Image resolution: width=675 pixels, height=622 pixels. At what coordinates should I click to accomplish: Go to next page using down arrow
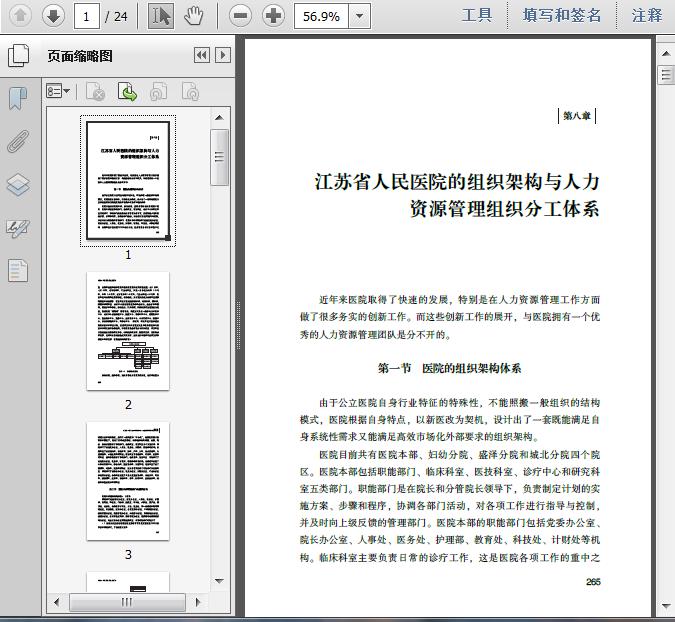tap(53, 16)
